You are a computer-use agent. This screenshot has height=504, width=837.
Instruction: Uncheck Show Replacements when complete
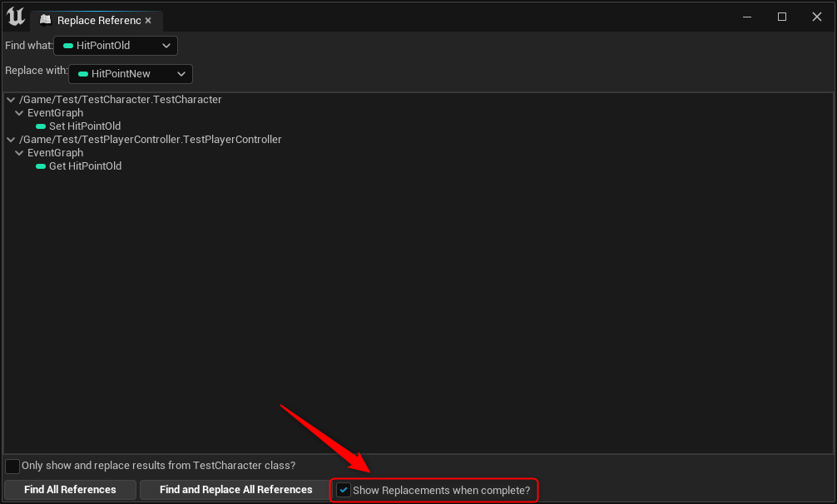tap(344, 490)
